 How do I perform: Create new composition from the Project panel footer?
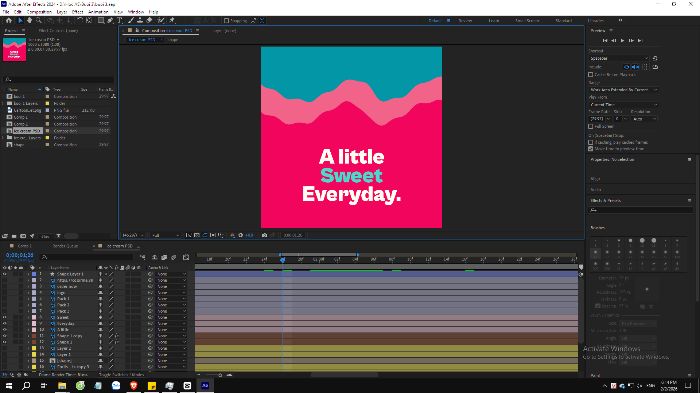(23, 236)
